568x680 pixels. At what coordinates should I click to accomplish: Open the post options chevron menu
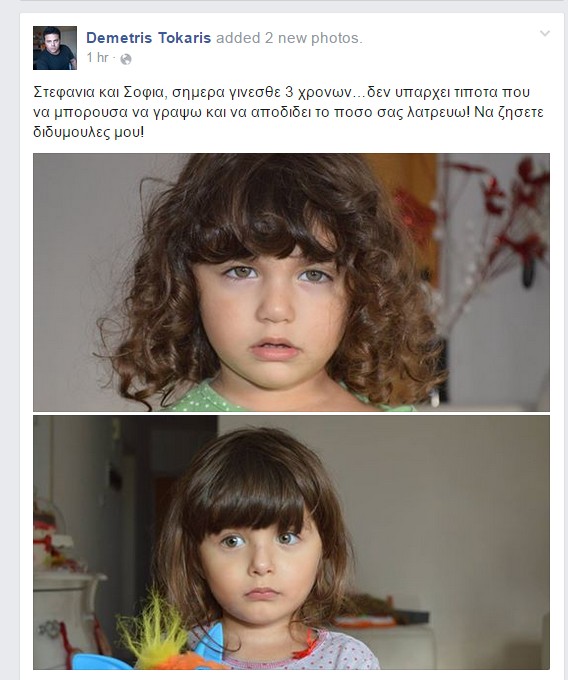click(545, 33)
